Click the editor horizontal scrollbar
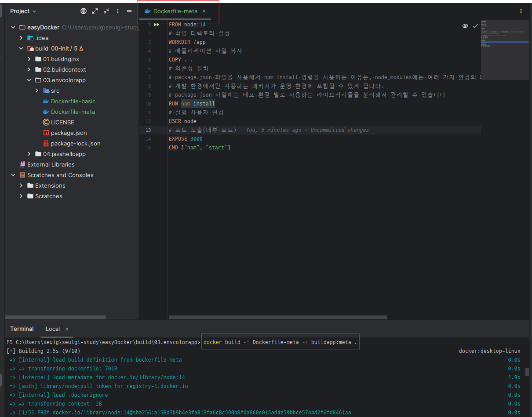 point(278,317)
